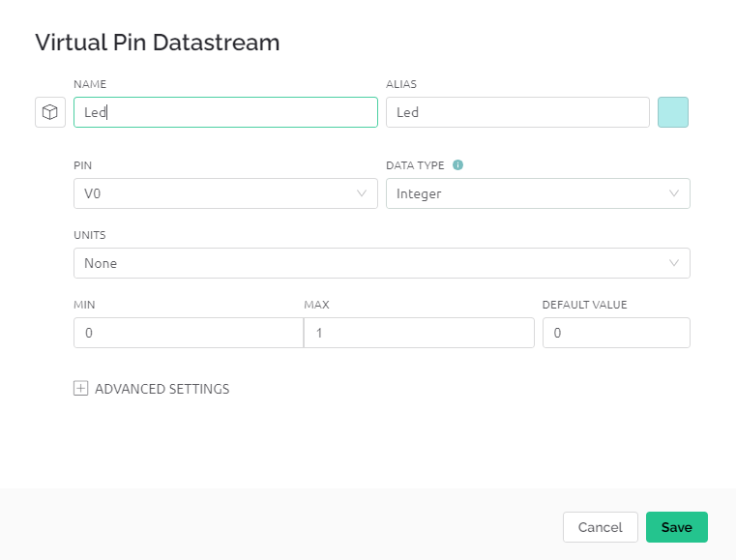This screenshot has width=736, height=560.
Task: Open the Integer data type dropdown
Action: coord(538,193)
